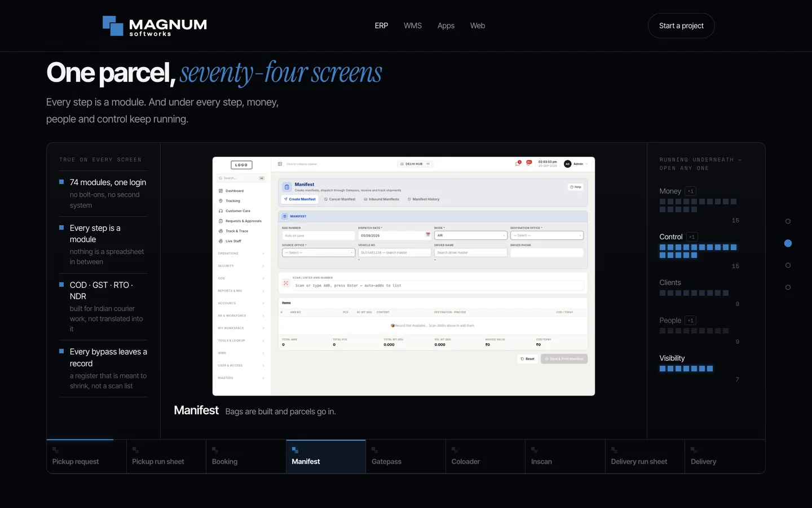Click the pink scan icon beside AWB field
The height and width of the screenshot is (508, 812).
coord(286,283)
